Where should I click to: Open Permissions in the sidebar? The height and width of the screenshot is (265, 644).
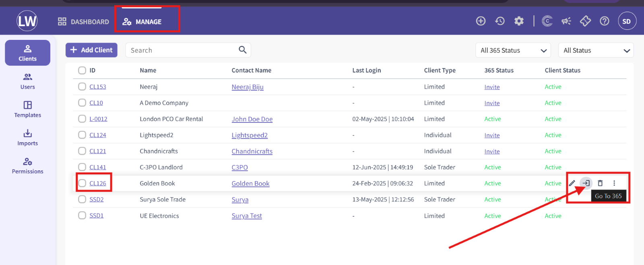[27, 166]
